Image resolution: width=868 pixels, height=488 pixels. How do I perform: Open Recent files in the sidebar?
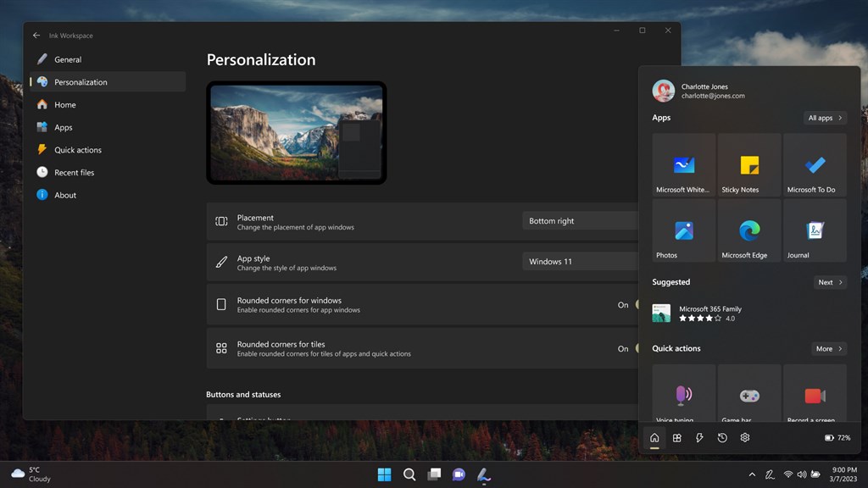[x=108, y=173]
